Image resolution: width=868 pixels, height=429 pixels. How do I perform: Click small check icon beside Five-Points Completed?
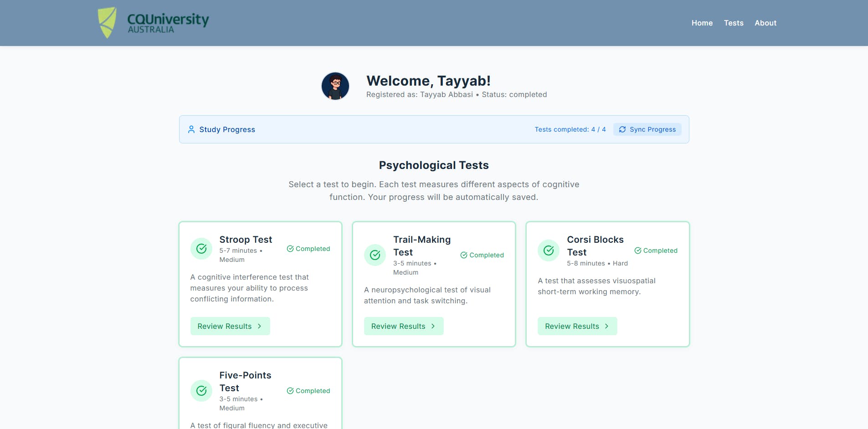[290, 391]
